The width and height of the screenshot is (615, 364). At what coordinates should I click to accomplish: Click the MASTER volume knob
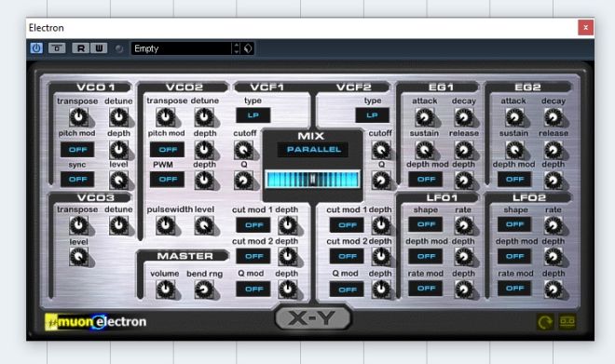tap(166, 290)
